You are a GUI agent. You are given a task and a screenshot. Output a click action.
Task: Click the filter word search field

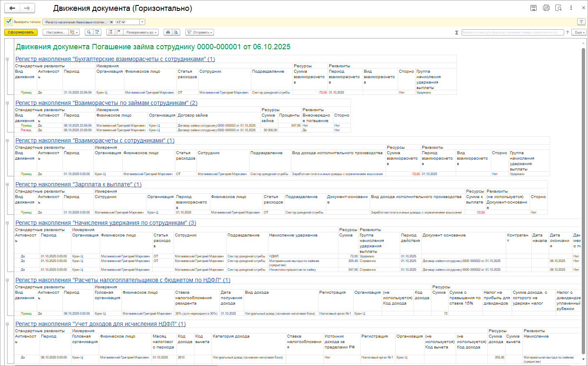[512, 32]
